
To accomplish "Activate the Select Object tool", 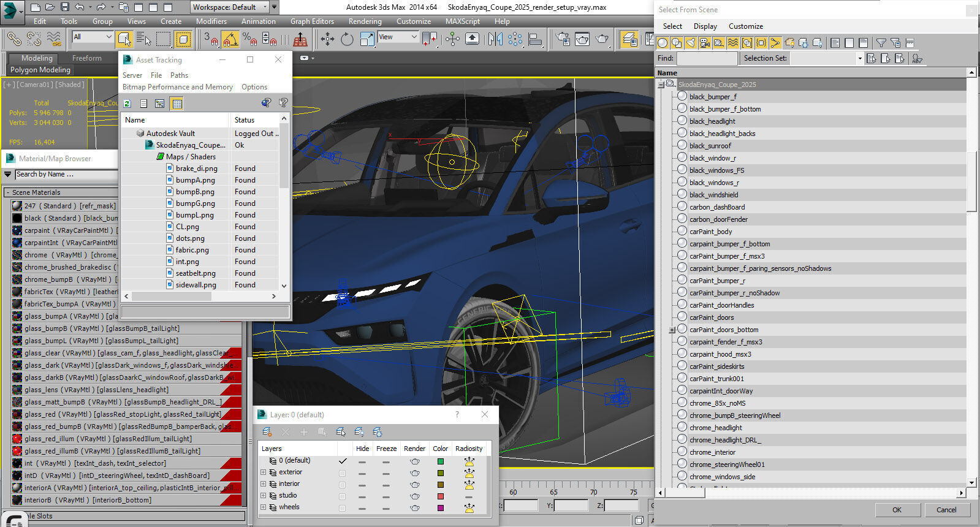I will click(124, 39).
